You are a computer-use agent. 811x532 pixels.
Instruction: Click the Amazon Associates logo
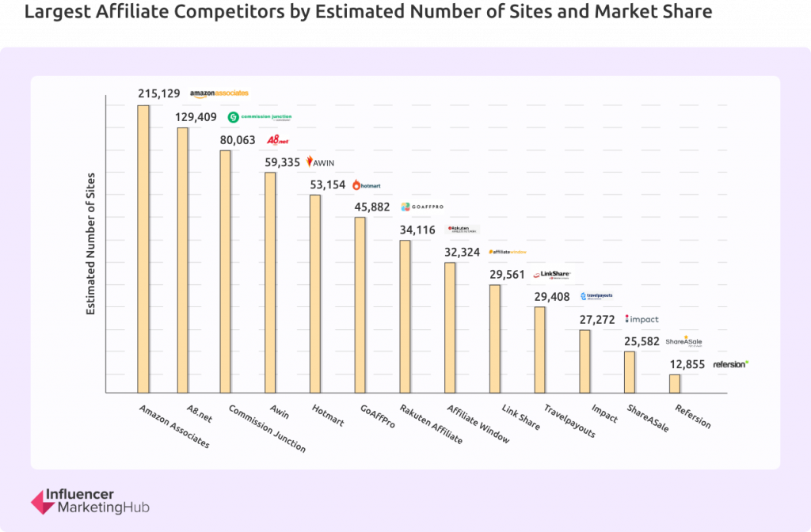click(x=219, y=93)
